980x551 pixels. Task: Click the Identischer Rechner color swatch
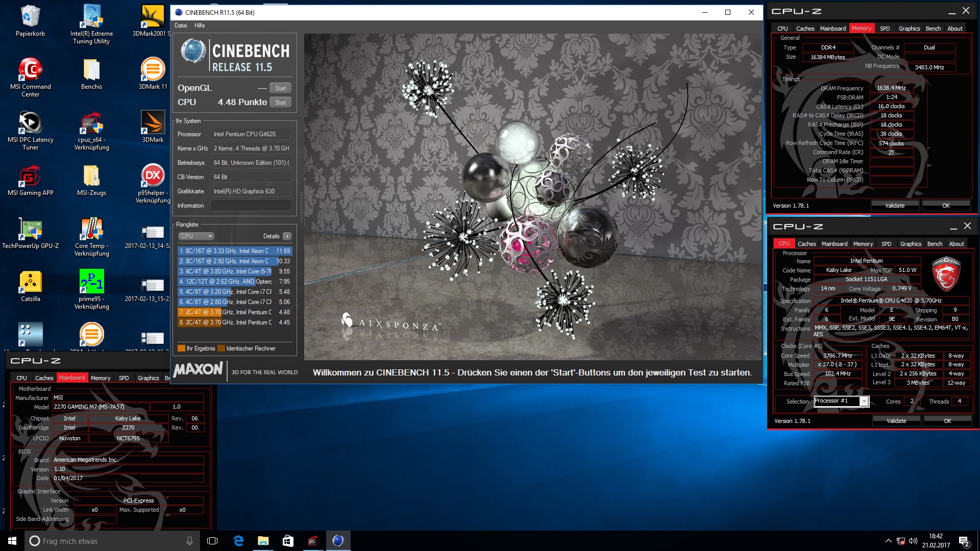click(221, 348)
